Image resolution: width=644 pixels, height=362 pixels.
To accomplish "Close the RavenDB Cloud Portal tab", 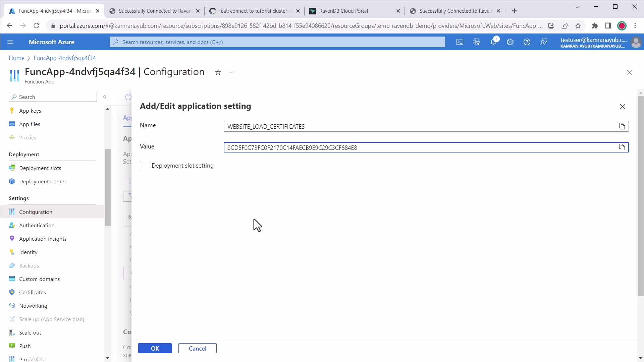I will (x=398, y=11).
